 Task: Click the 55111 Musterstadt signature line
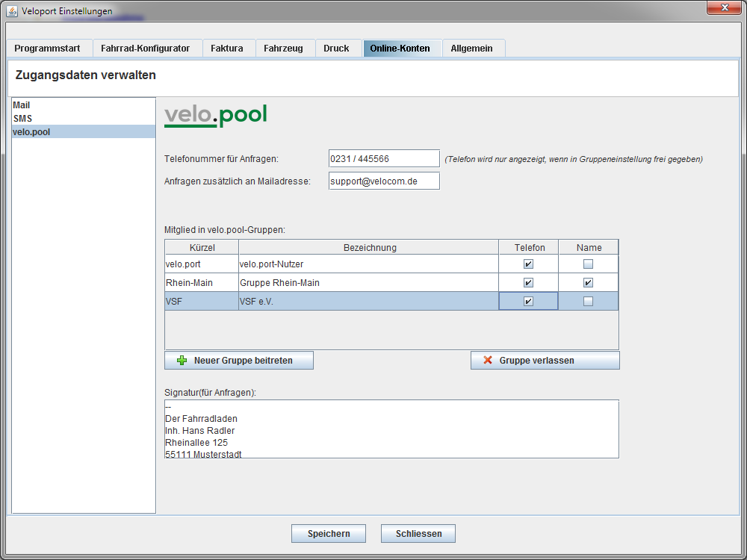point(203,454)
